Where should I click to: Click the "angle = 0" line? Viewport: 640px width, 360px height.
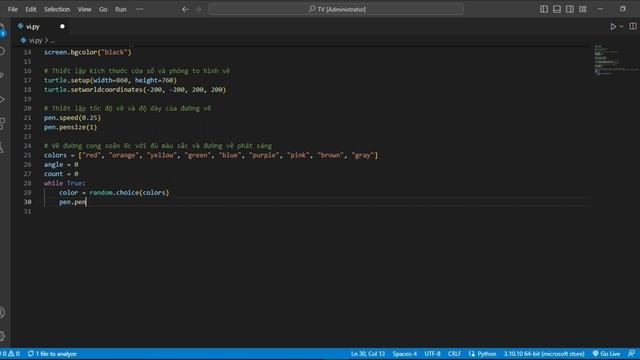click(61, 164)
